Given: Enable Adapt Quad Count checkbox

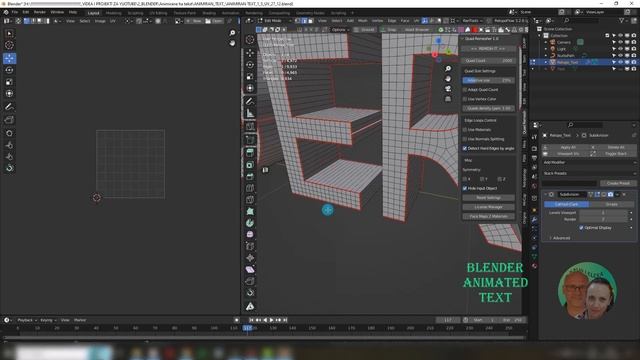Looking at the screenshot, I should pos(465,89).
